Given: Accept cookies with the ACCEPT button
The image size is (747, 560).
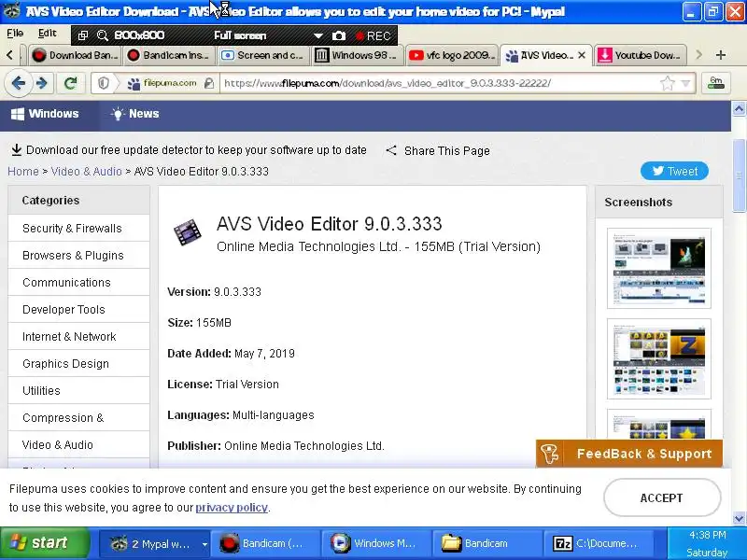Looking at the screenshot, I should point(662,498).
